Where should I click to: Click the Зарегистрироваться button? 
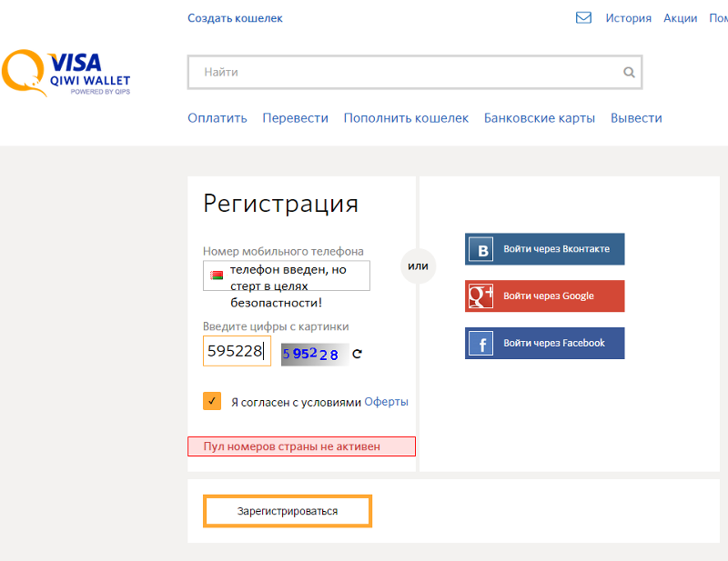tap(288, 511)
